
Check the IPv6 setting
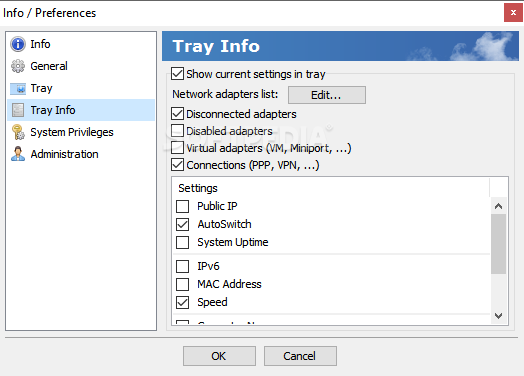(182, 266)
